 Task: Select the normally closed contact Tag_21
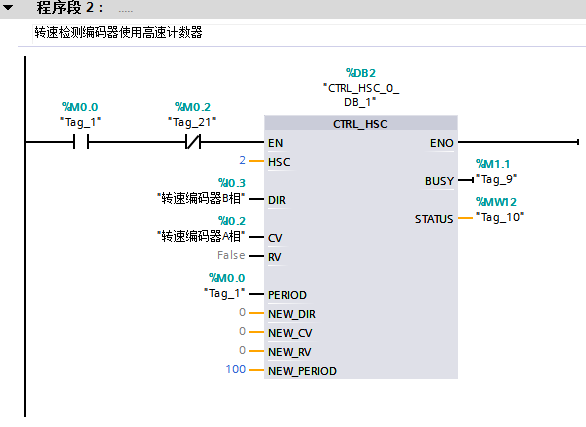click(193, 142)
